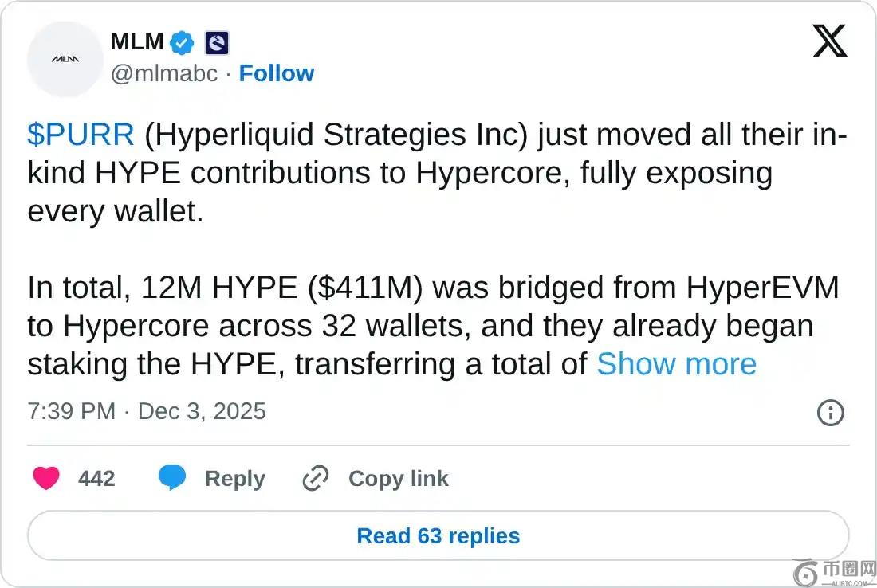877x588 pixels.
Task: Click the blue verified badge
Action: pyautogui.click(x=184, y=42)
